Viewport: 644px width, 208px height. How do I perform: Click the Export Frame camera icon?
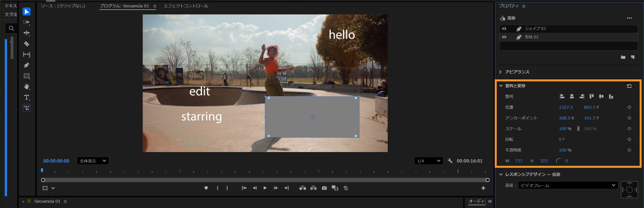coord(324,188)
